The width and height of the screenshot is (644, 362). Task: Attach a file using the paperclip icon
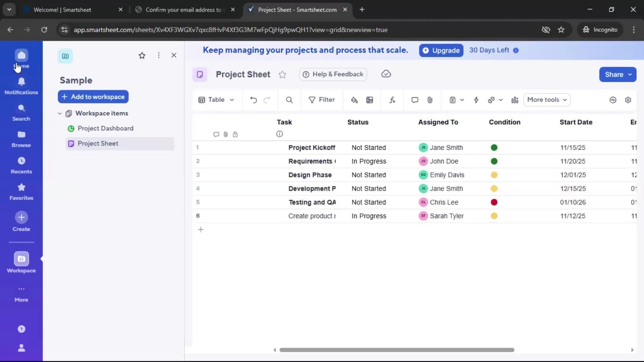430,100
